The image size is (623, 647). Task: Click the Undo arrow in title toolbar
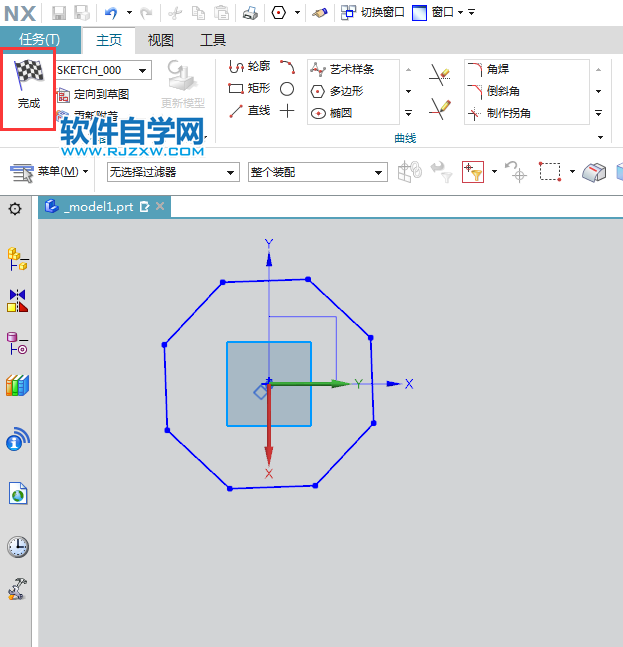click(x=111, y=13)
